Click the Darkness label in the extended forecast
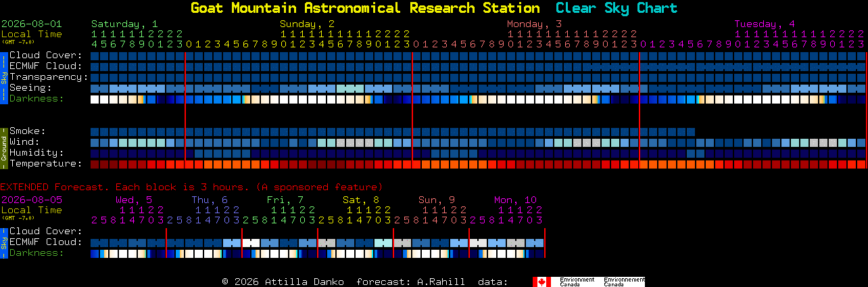868x287 pixels. click(x=37, y=252)
